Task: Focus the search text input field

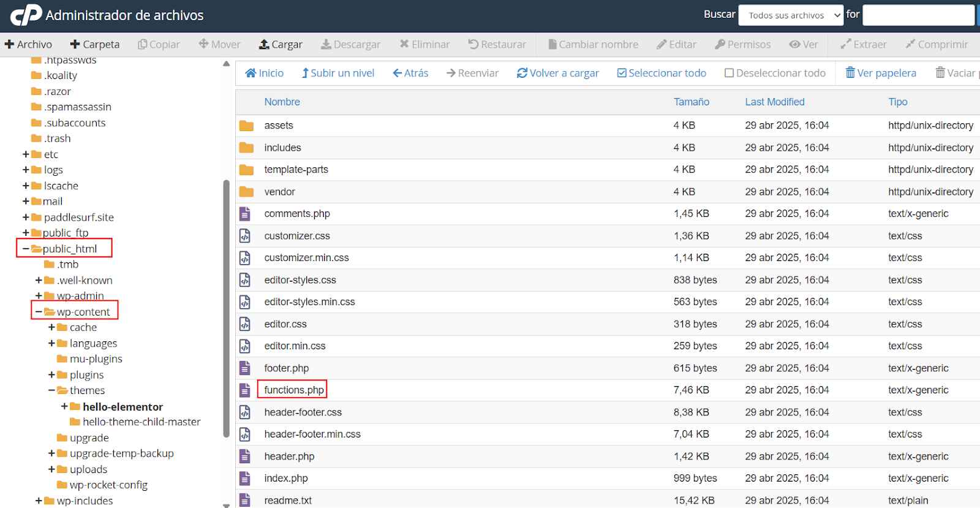Action: [918, 15]
